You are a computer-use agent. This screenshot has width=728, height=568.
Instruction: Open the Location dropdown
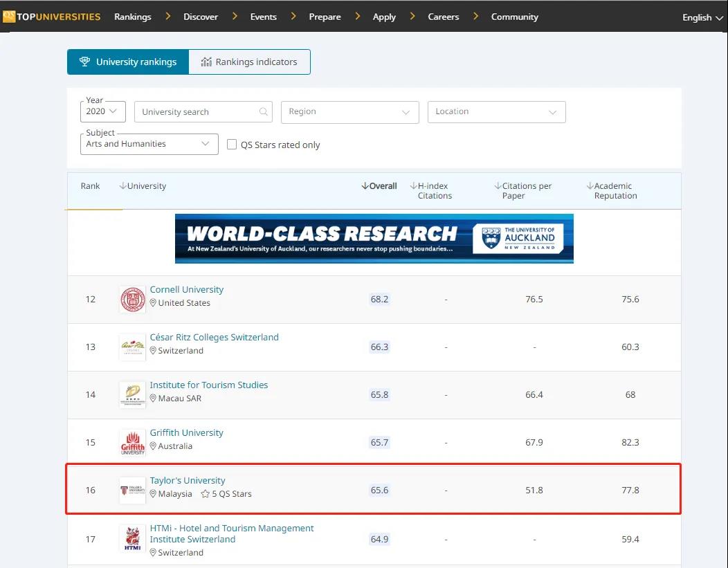[x=497, y=112]
